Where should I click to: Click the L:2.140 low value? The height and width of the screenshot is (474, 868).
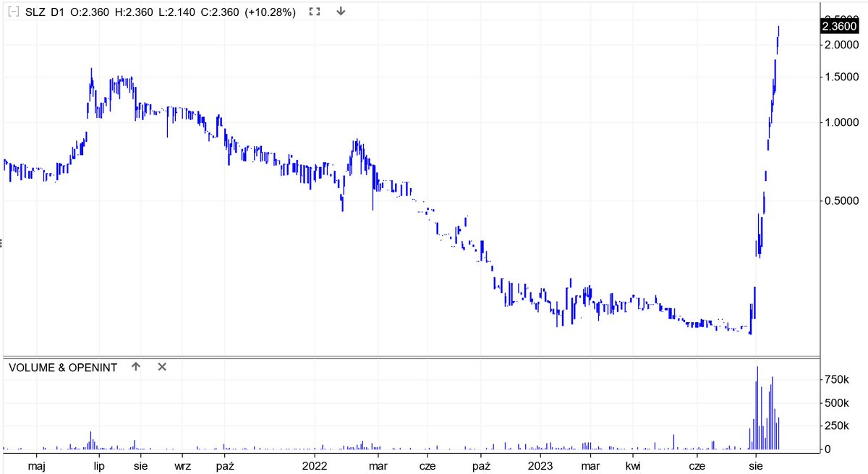176,12
